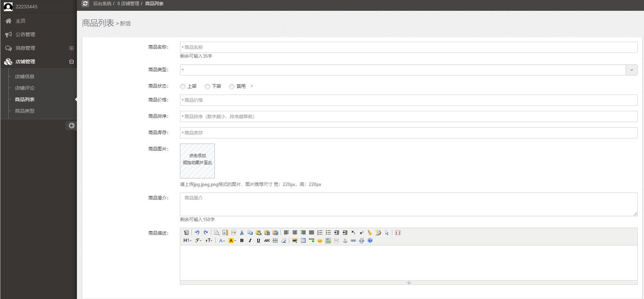Screen dimensions: 644x299
Task: Click 点击添加 image upload box
Action: point(197,161)
